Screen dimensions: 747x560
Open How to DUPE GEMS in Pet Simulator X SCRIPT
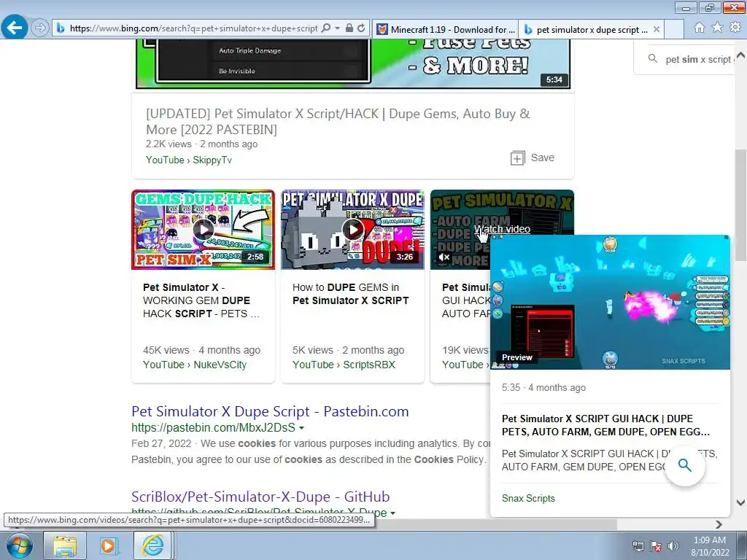tap(351, 294)
